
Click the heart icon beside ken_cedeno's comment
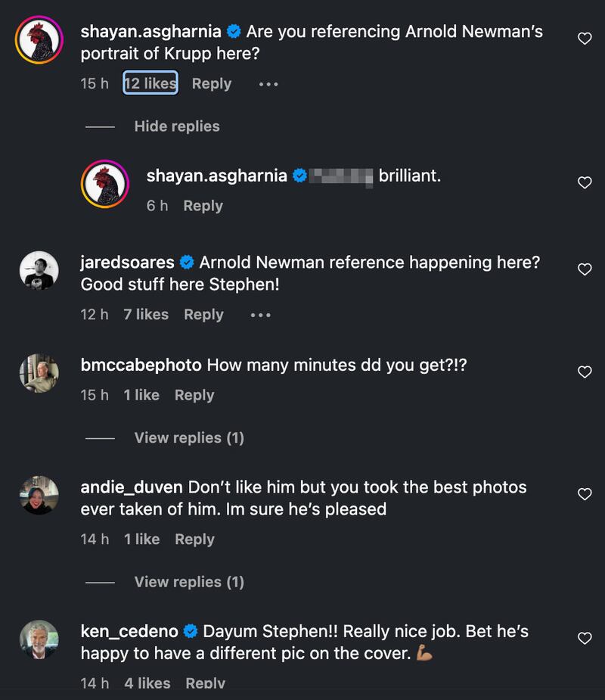(584, 639)
